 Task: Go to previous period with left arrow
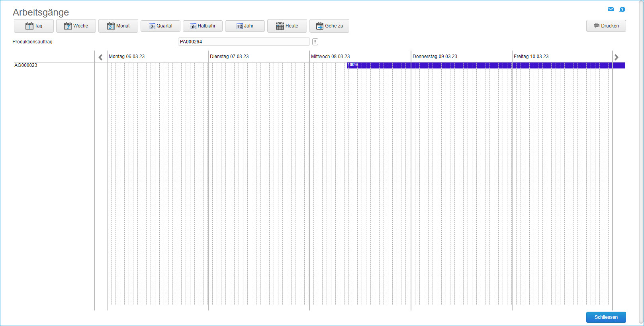click(x=101, y=57)
